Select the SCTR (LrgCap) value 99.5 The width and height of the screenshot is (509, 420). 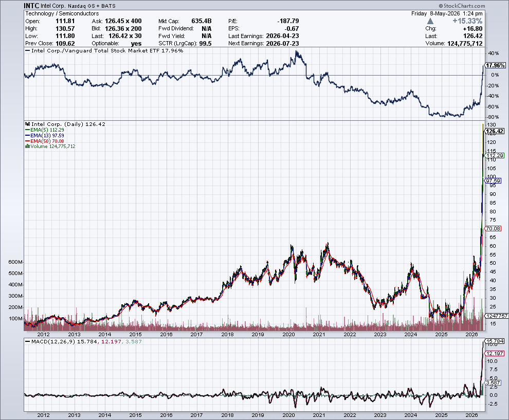coord(206,44)
